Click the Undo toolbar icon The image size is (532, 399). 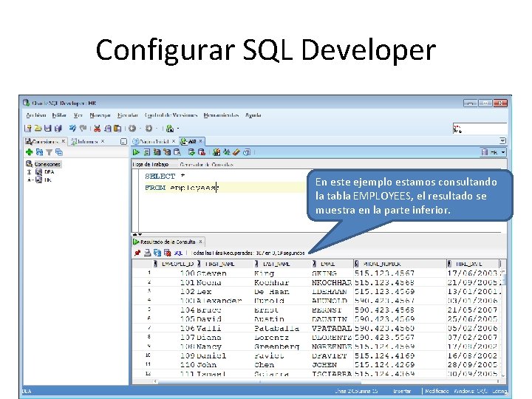[72, 129]
